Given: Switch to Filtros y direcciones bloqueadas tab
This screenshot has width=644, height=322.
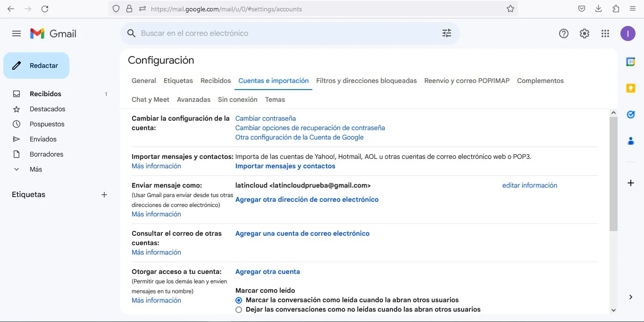Looking at the screenshot, I should pyautogui.click(x=366, y=81).
